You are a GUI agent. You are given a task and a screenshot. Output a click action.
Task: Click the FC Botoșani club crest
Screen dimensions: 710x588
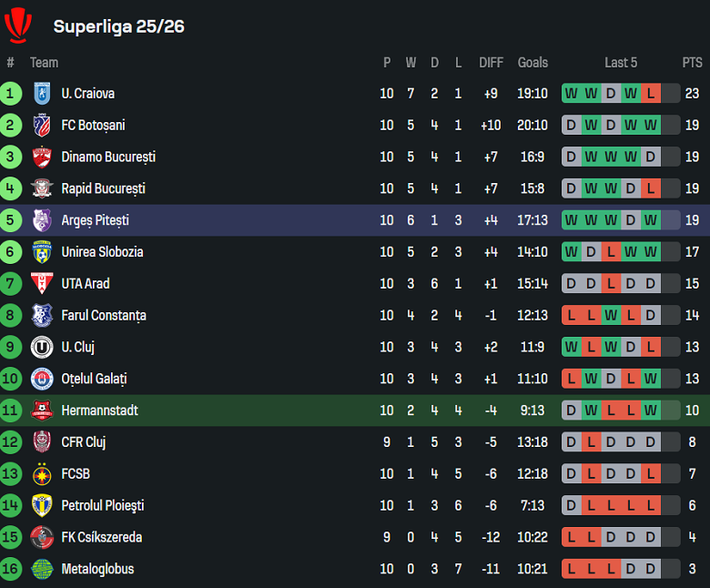click(x=42, y=125)
